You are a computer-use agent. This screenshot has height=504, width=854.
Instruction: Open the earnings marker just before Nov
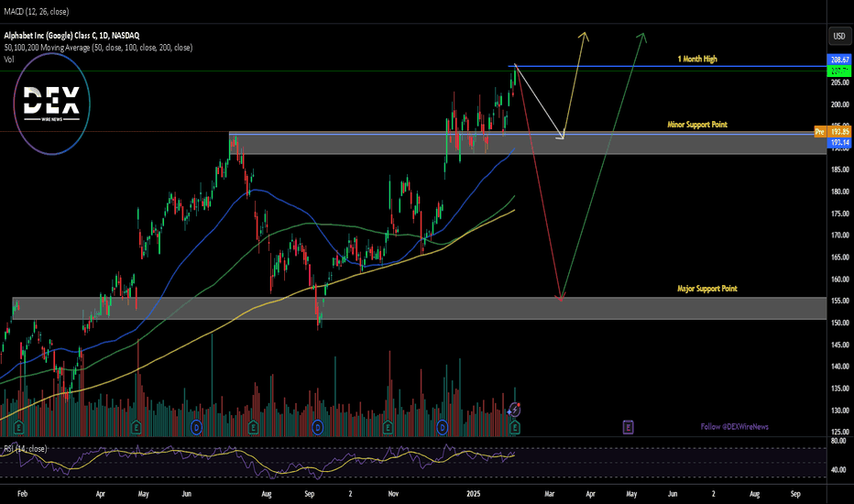coord(388,427)
